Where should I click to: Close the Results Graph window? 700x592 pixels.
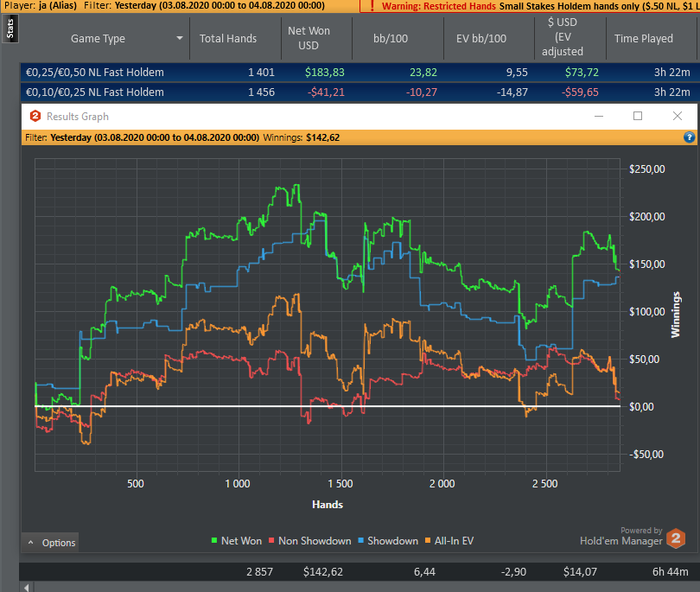(x=677, y=116)
